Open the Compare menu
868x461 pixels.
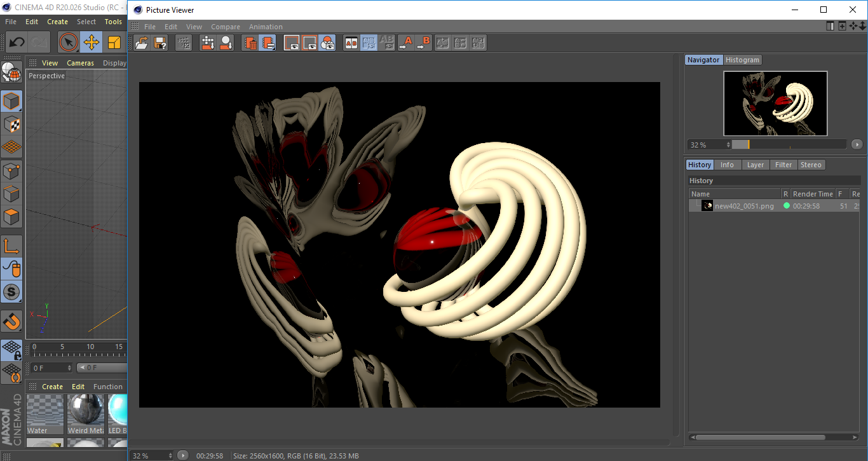pos(226,27)
